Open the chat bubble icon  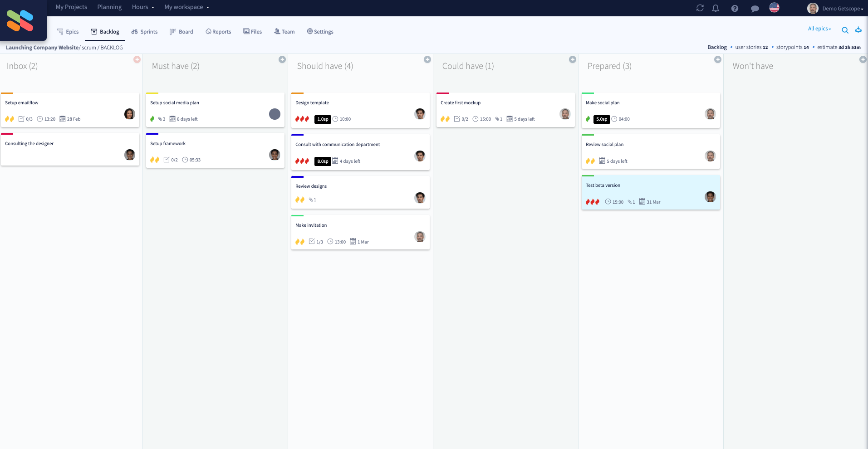(x=755, y=8)
